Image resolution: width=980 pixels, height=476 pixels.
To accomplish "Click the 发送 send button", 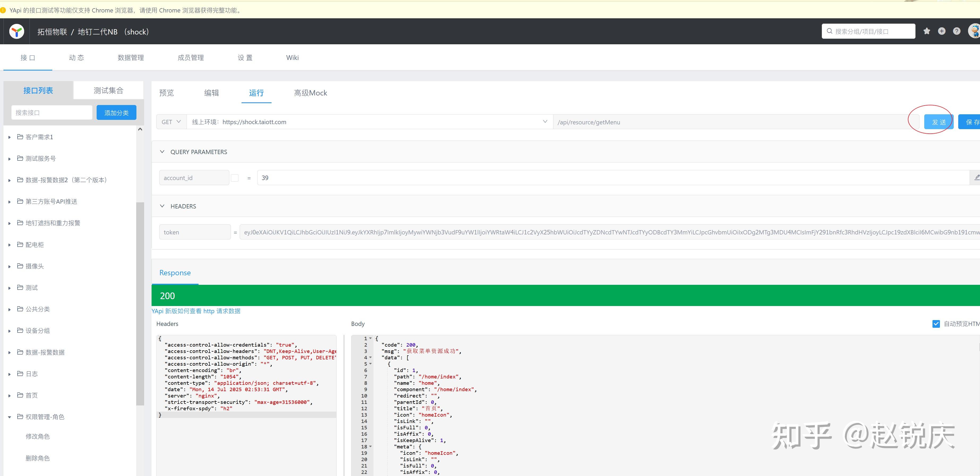I will pyautogui.click(x=939, y=122).
